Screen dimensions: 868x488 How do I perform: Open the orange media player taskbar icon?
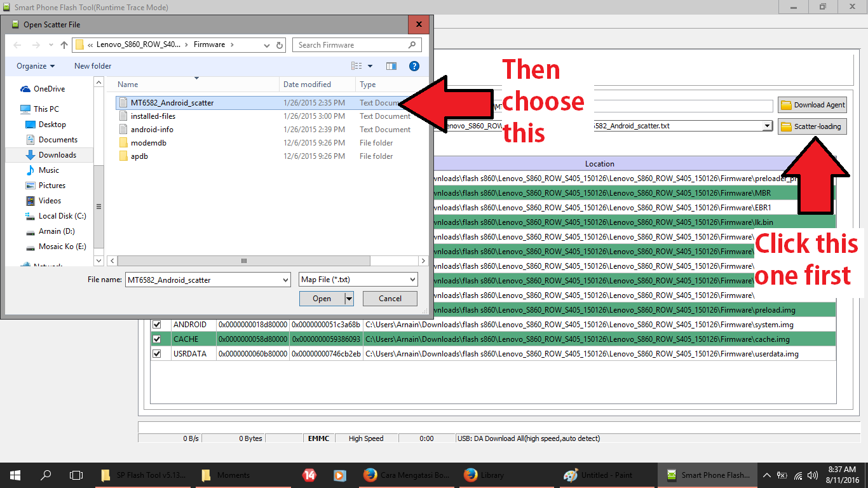point(340,475)
